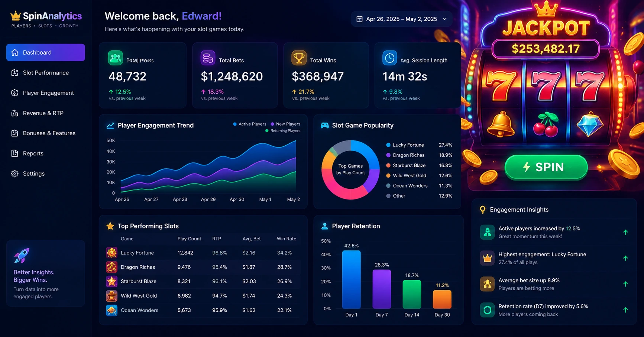Open Bonuses & Features page
The image size is (644, 337).
pyautogui.click(x=45, y=133)
